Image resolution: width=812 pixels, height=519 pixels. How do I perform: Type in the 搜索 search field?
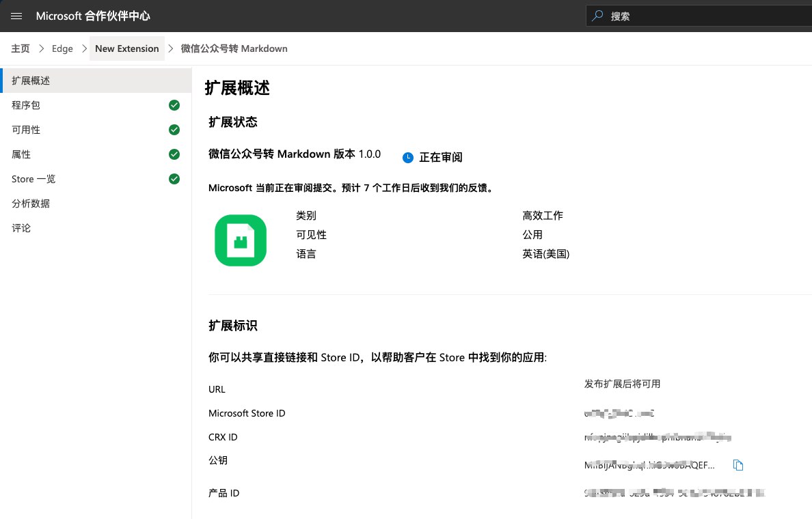(x=704, y=16)
